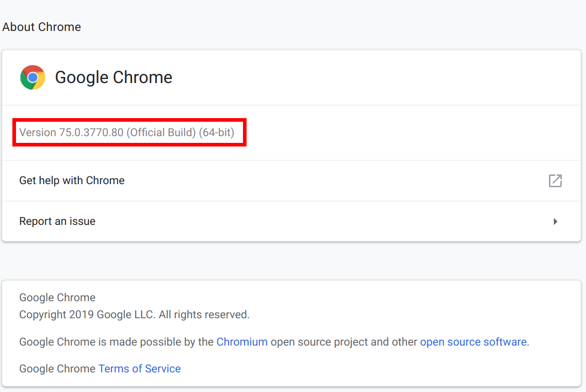Open the Terms of Service link
The height and width of the screenshot is (392, 586).
(139, 369)
